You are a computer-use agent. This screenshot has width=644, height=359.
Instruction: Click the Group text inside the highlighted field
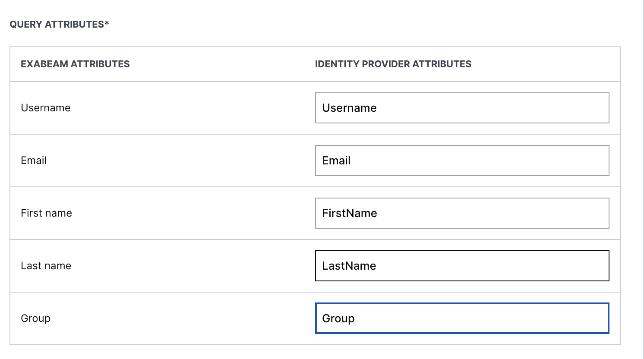[338, 318]
